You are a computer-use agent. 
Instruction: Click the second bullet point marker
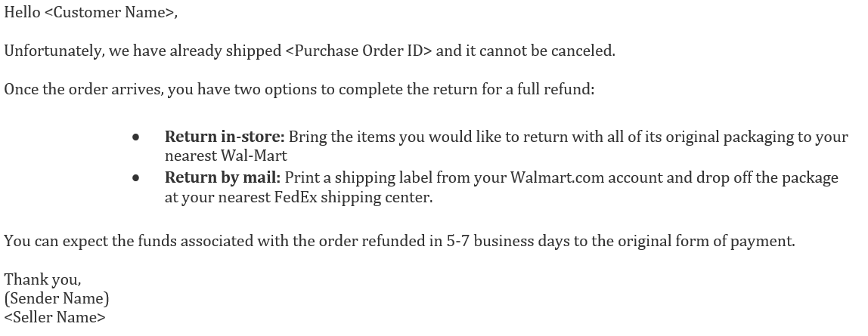(x=135, y=179)
